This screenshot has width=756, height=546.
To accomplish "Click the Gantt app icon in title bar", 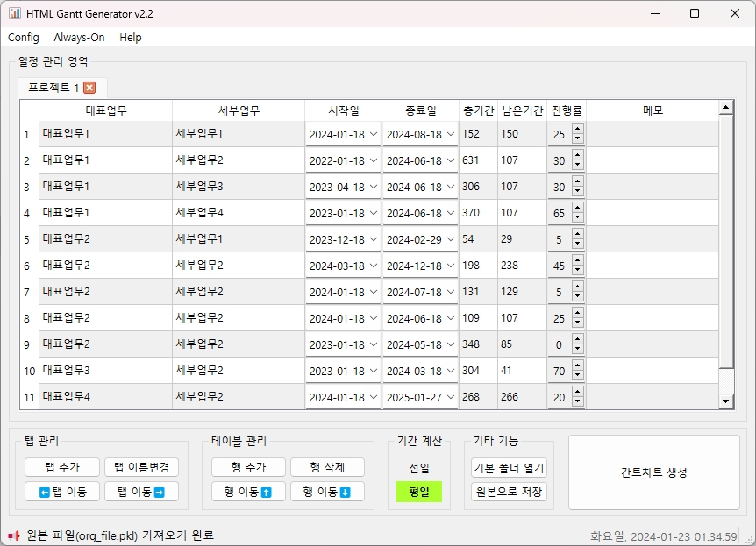I will [14, 14].
